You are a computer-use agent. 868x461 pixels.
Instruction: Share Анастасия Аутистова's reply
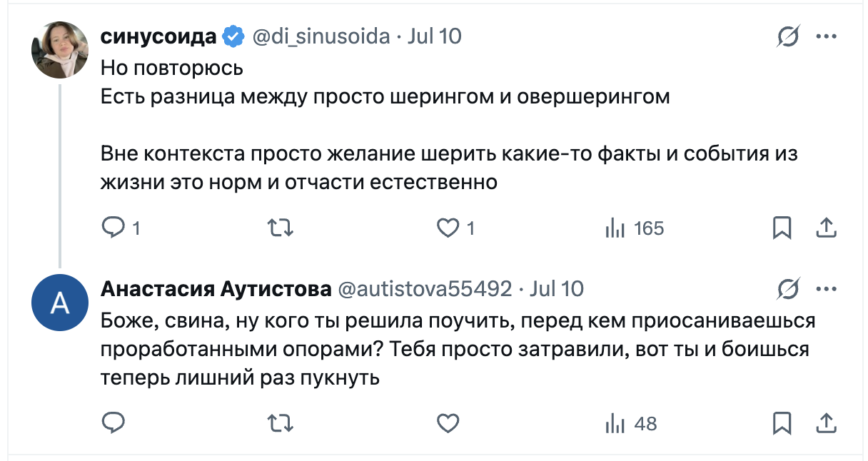coord(826,423)
